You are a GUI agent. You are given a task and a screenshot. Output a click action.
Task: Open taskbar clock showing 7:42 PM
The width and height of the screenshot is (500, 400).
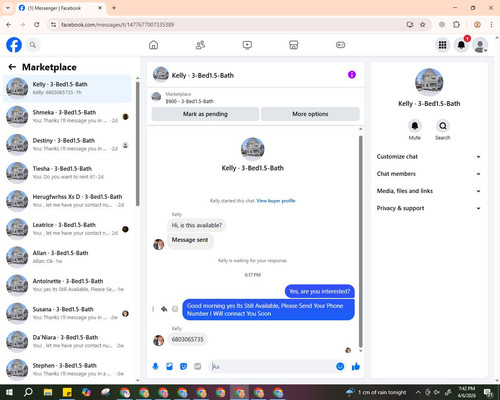(467, 392)
